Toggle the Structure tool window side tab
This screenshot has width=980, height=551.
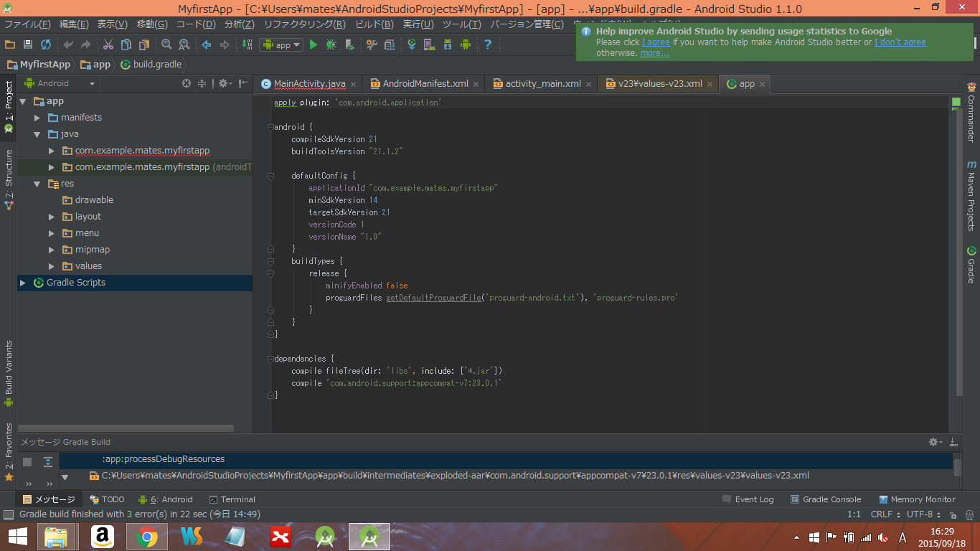9,179
